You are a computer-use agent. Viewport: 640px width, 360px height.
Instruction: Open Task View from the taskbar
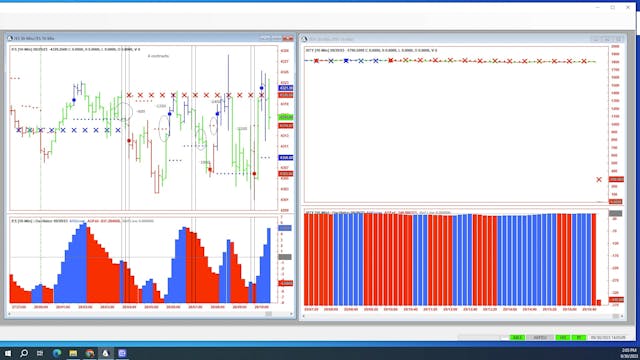coord(40,353)
